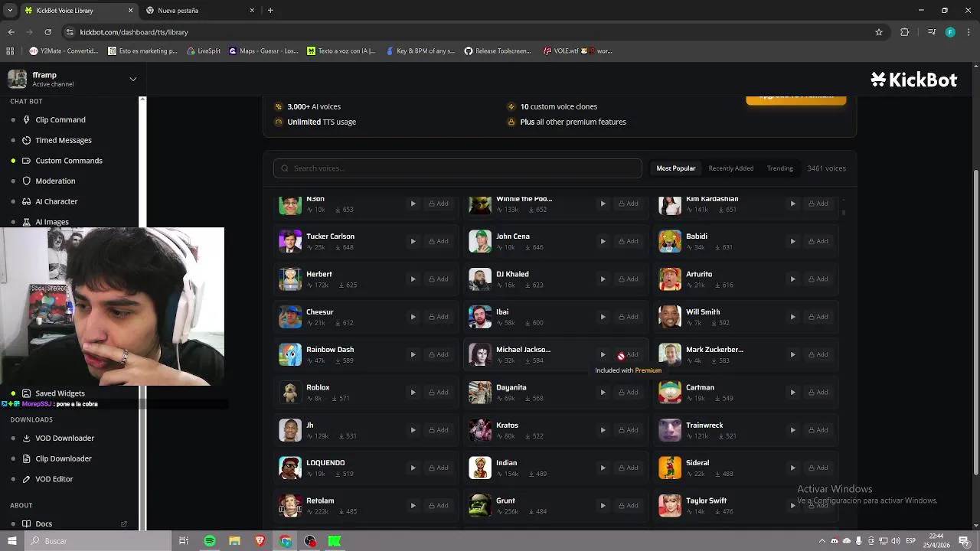Click the Search voices input field
The width and height of the screenshot is (980, 551).
pyautogui.click(x=458, y=168)
